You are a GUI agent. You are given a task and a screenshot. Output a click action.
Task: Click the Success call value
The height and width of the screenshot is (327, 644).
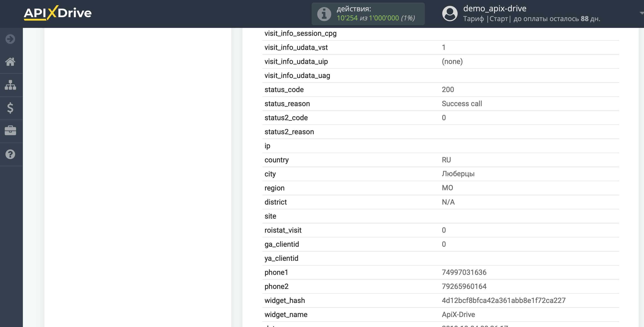coord(462,104)
